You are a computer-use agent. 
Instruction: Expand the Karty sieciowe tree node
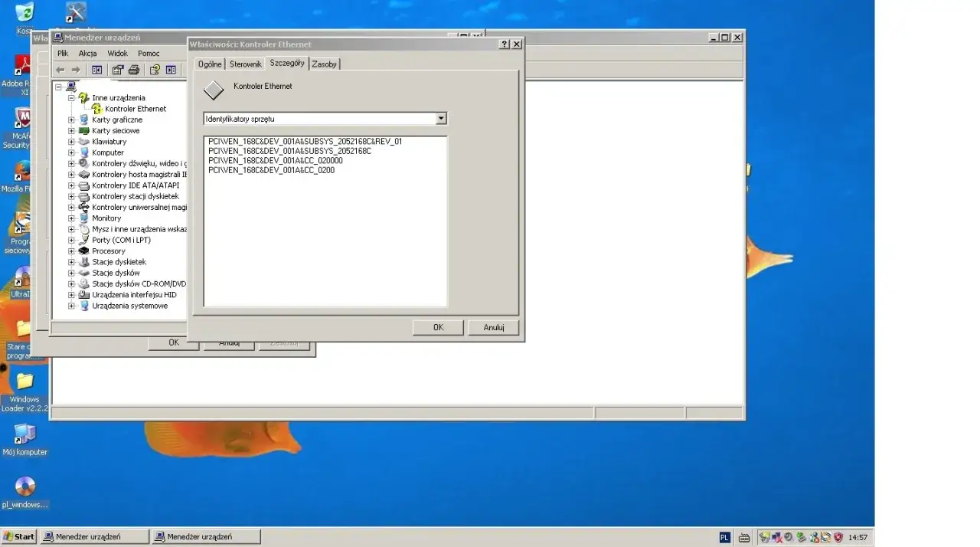point(70,130)
